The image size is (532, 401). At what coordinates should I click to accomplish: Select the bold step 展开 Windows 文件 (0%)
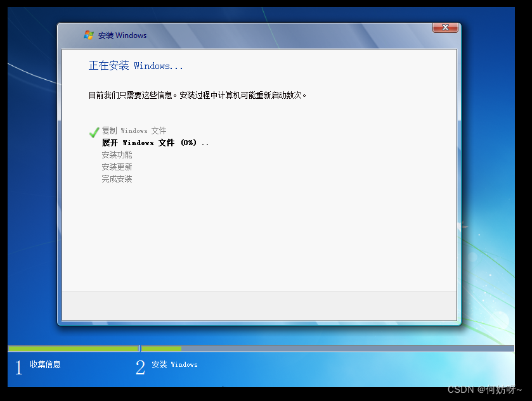(x=155, y=143)
